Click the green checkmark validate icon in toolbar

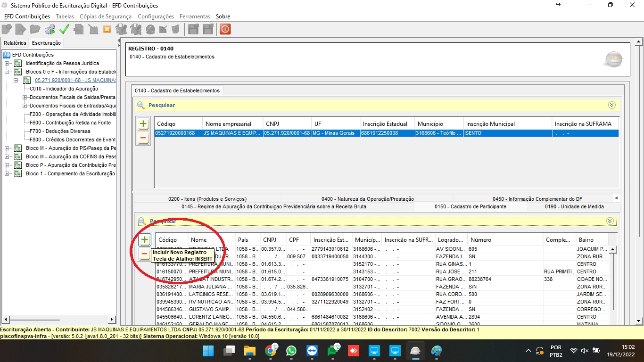(x=65, y=29)
